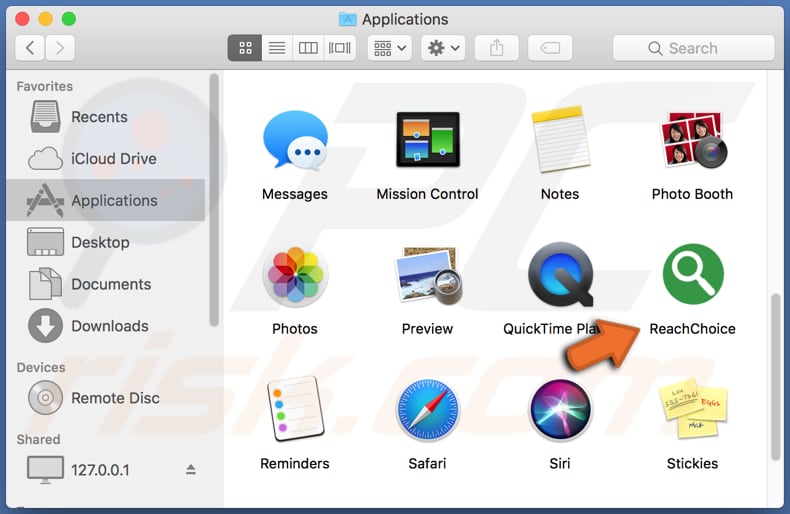The image size is (790, 514).
Task: Open iCloud Drive in the sidebar
Action: (x=106, y=159)
